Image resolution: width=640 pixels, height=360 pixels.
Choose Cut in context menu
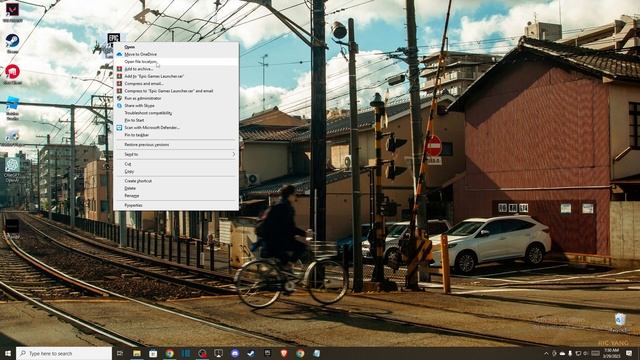pos(176,164)
